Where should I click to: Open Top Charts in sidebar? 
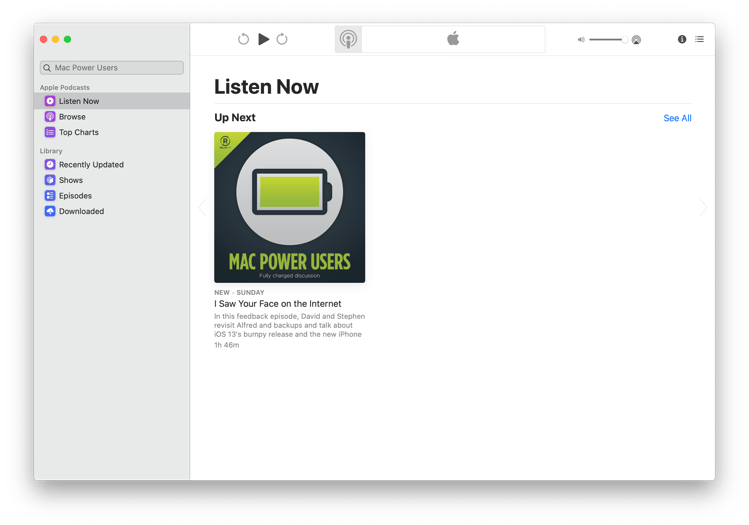tap(112, 132)
